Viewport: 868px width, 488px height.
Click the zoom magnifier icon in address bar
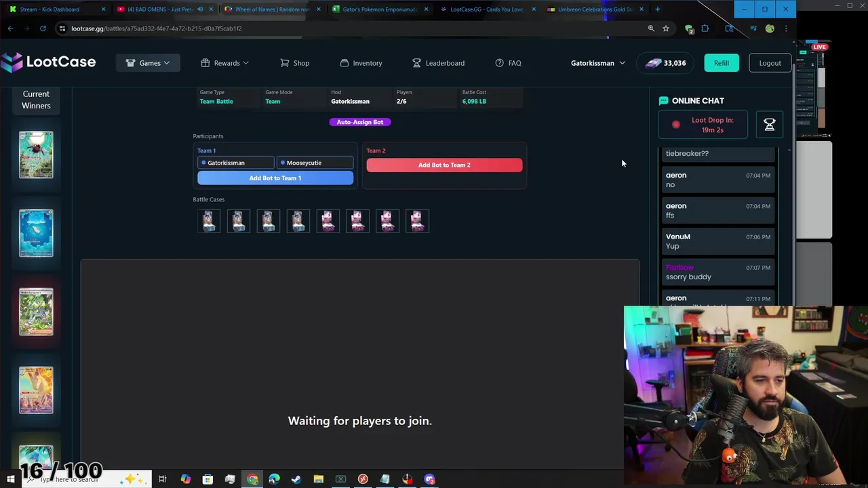651,28
